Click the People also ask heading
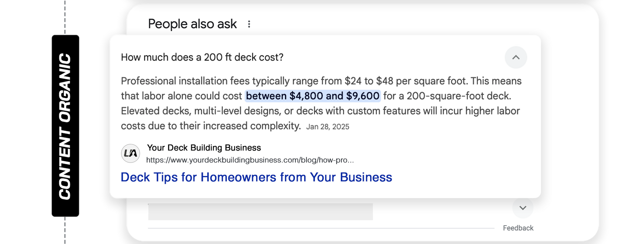 pos(192,24)
